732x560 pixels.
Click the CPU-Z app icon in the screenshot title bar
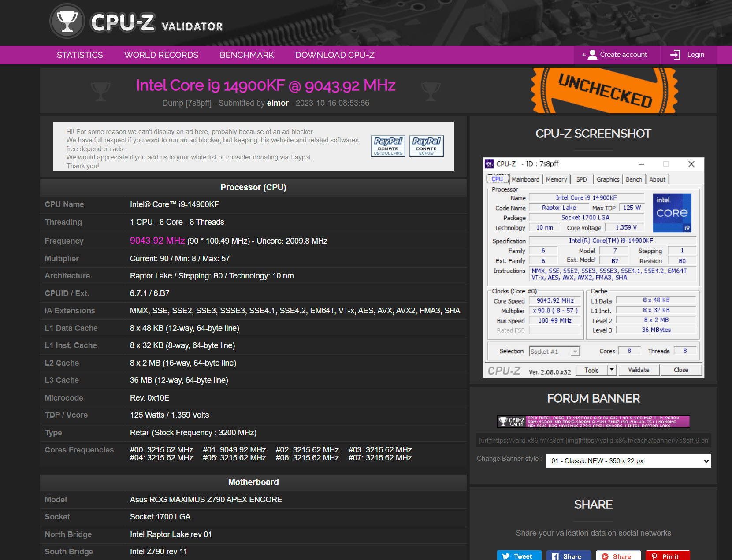tap(489, 164)
